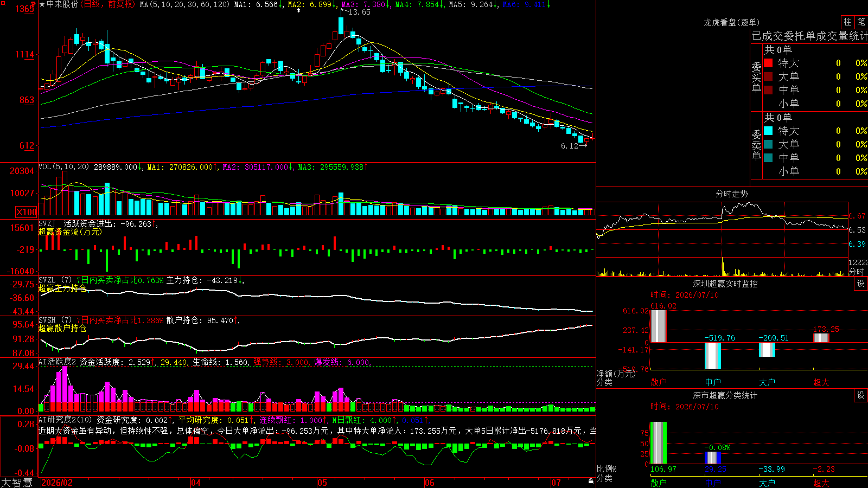Screen dimensions: 868x488
Task: Click the AI活跃度2 indicator name
Action: pos(58,362)
